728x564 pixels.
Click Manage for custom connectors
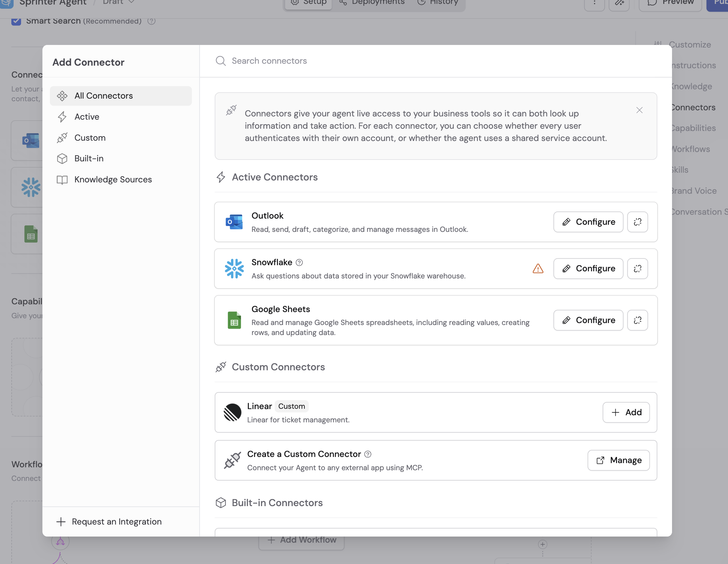(618, 461)
